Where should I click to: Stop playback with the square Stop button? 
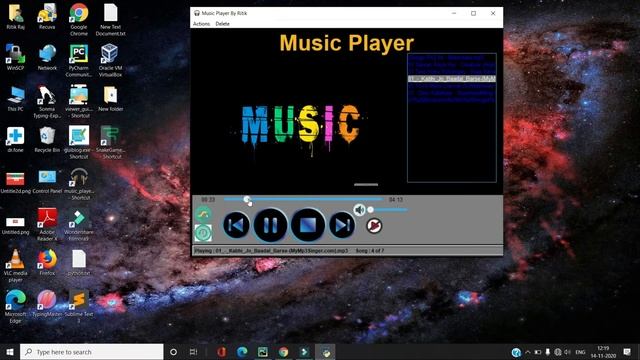tap(308, 225)
